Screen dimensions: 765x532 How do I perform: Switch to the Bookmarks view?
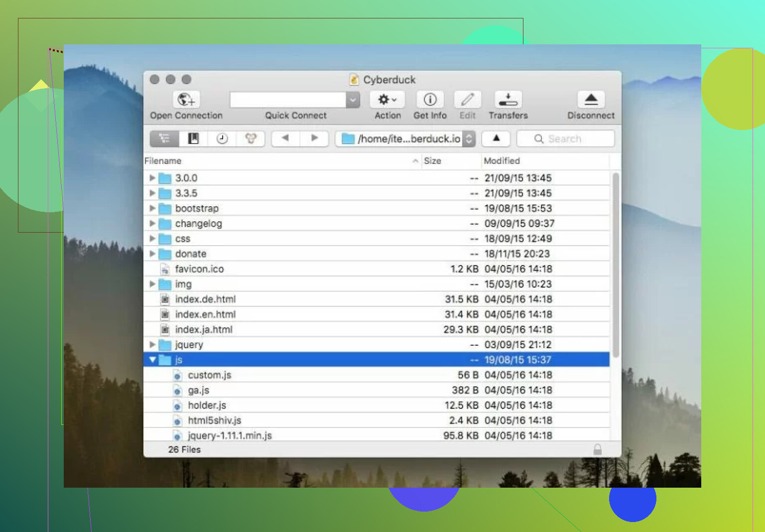(x=193, y=138)
